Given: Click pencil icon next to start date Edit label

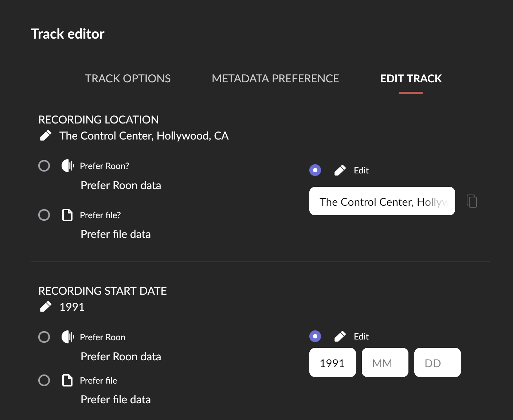Looking at the screenshot, I should [x=340, y=336].
